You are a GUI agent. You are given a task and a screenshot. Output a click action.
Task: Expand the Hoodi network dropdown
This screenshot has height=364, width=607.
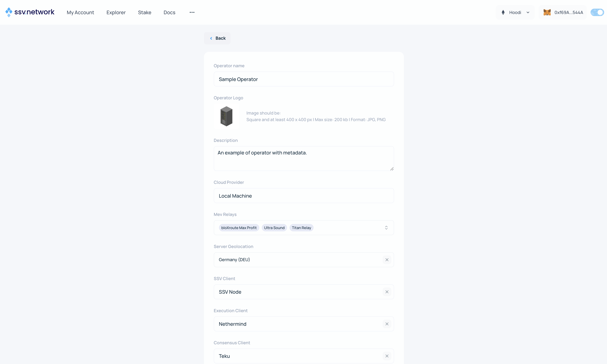(528, 12)
